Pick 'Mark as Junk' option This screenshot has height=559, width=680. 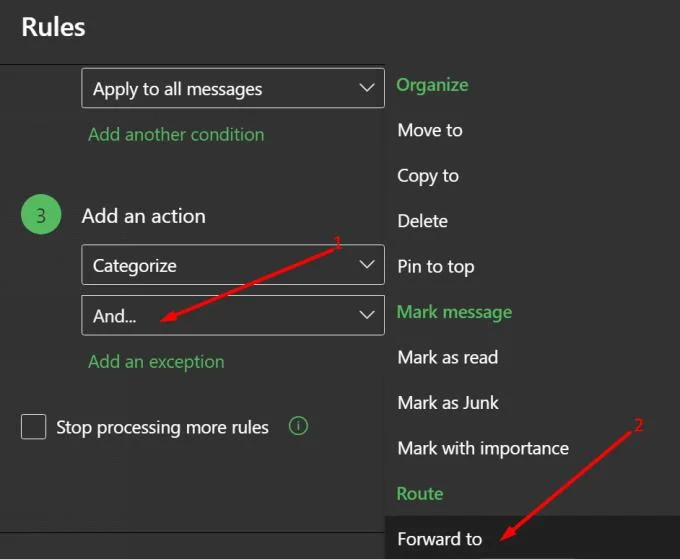(x=448, y=403)
